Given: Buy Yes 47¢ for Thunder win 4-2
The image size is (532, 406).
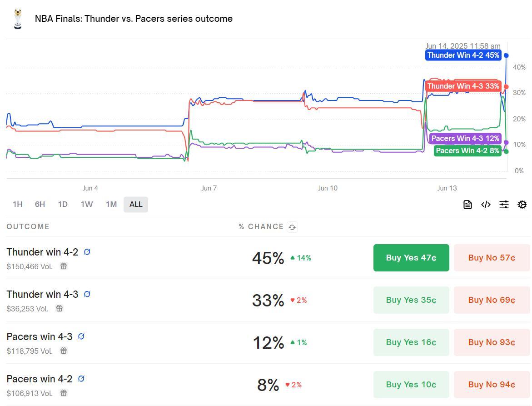Looking at the screenshot, I should (x=411, y=258).
